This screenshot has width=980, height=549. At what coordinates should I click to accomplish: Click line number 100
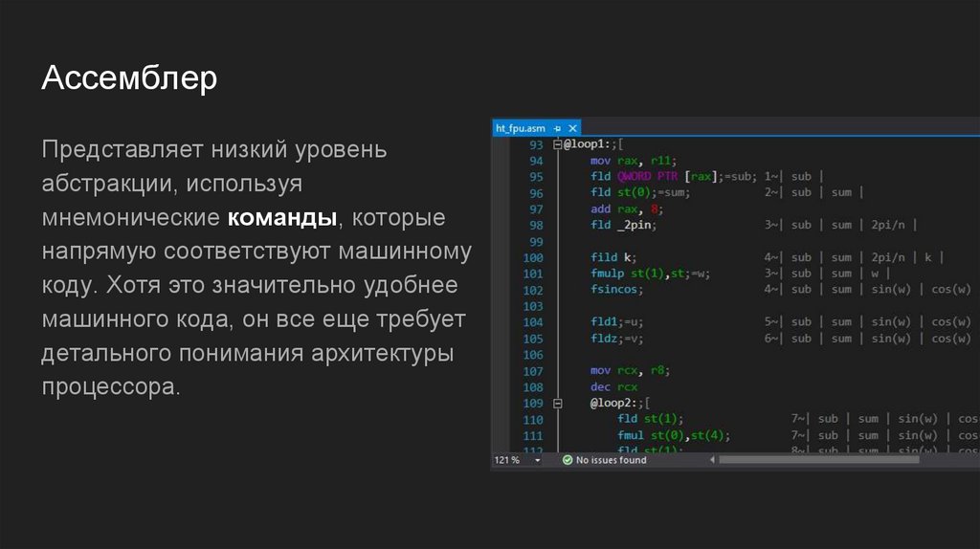[x=533, y=257]
